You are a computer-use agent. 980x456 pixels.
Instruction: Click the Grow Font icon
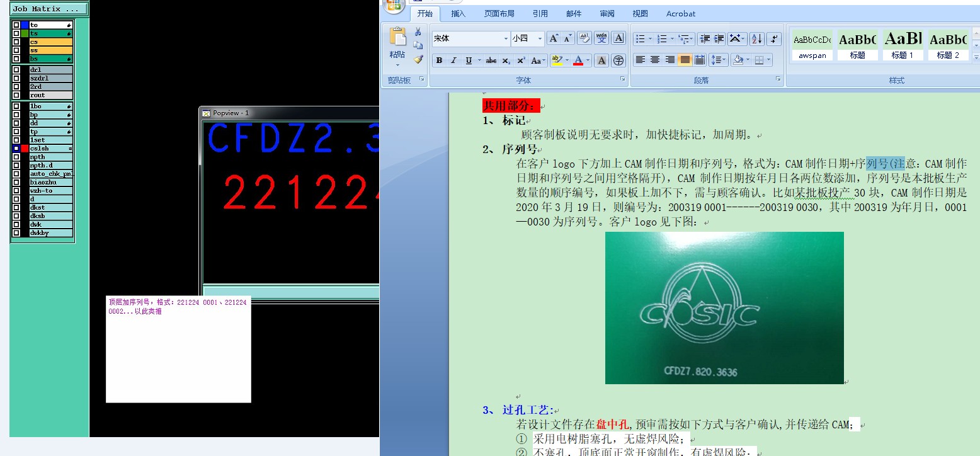[554, 38]
